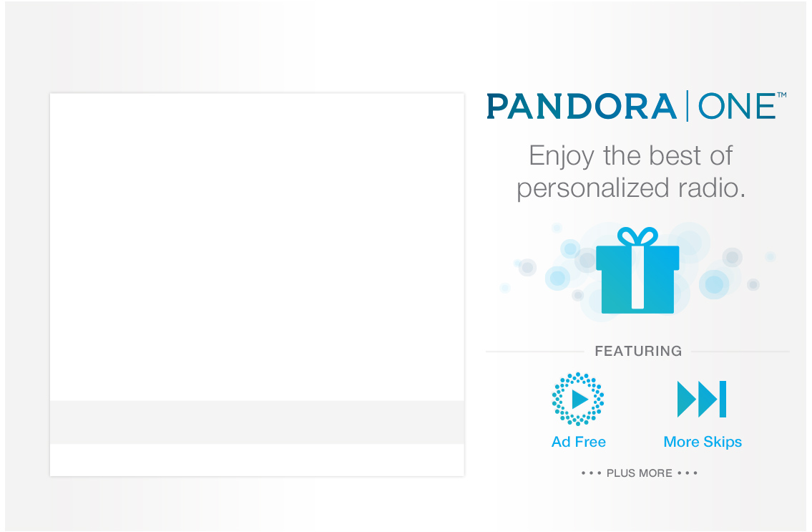Click the Ad Free dotted play icon
Screen dimensions: 812x532
point(578,399)
